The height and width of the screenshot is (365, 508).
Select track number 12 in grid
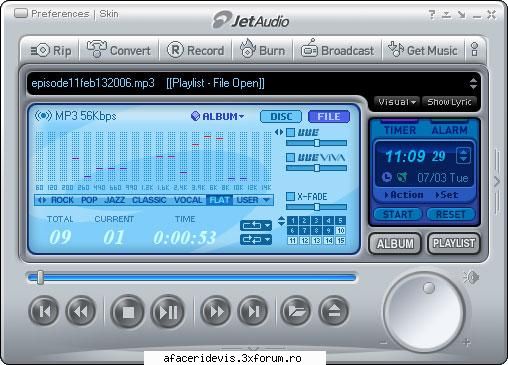[x=304, y=240]
